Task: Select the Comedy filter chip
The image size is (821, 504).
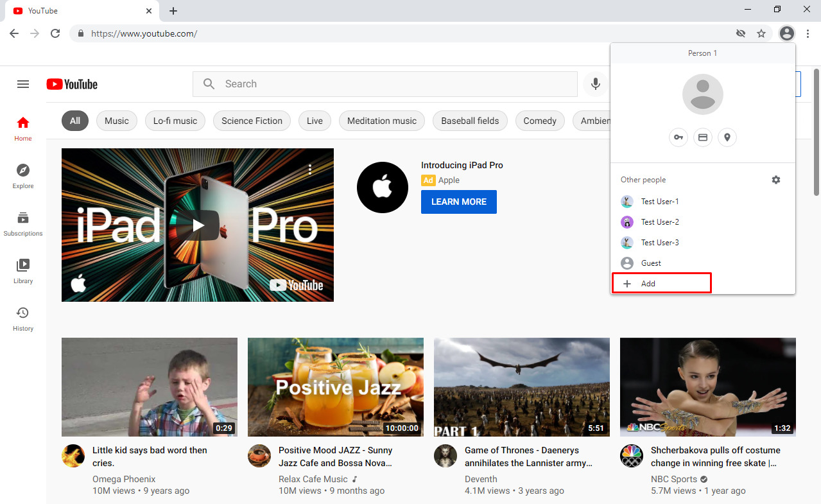Action: (x=540, y=121)
